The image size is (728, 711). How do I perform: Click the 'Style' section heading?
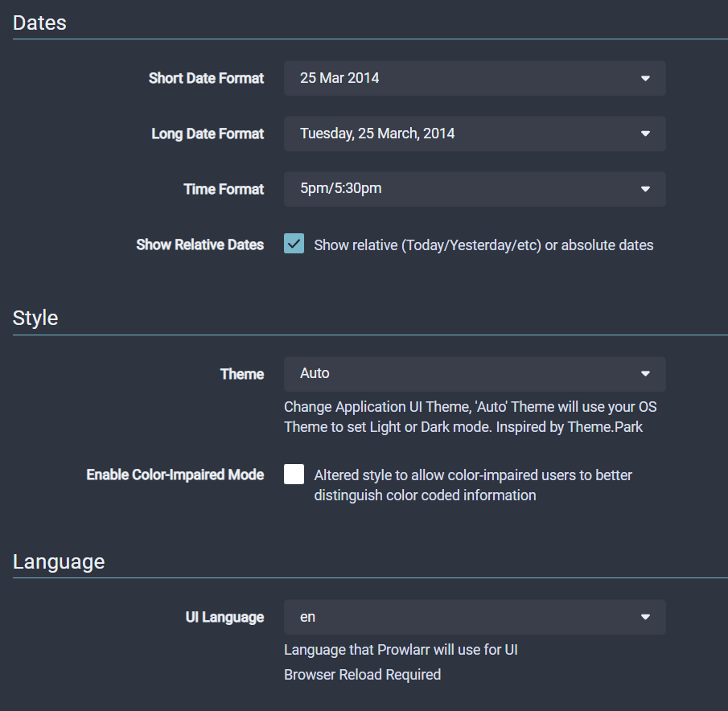[x=35, y=318]
